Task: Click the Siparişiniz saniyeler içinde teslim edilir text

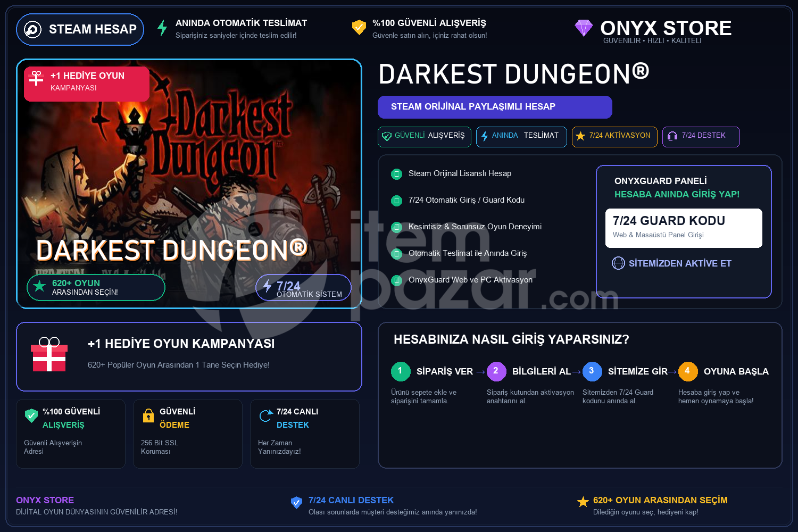Action: pyautogui.click(x=236, y=36)
